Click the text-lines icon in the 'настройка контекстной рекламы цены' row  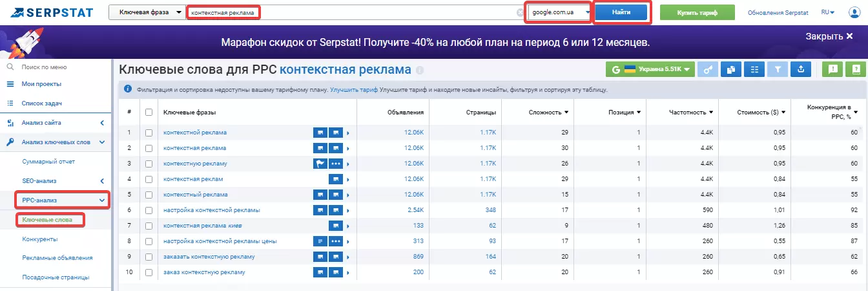click(320, 241)
